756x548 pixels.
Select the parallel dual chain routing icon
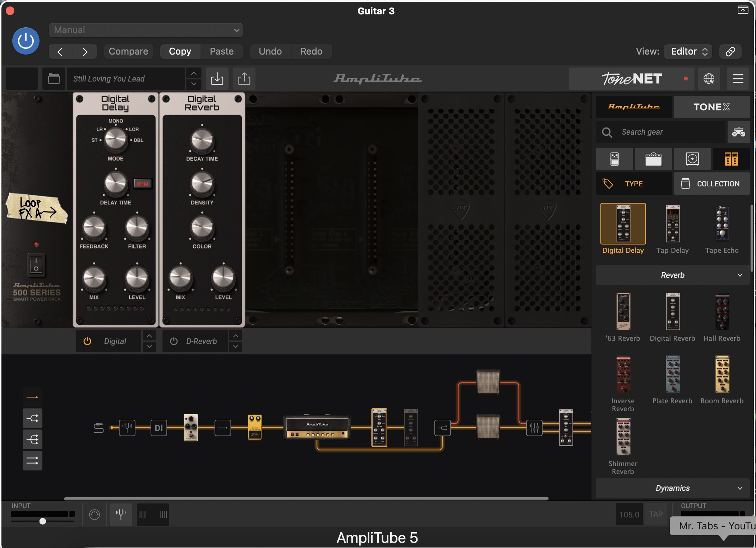coord(32,460)
